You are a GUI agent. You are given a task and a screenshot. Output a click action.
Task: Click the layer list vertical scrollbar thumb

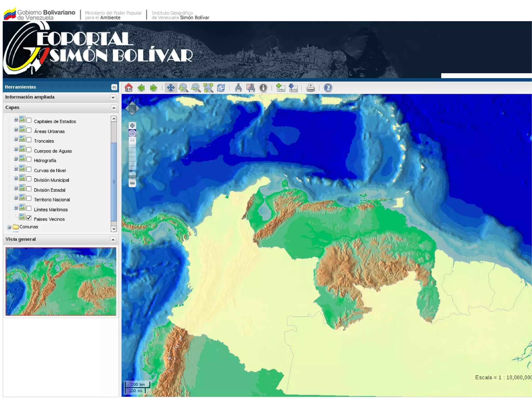tap(114, 182)
